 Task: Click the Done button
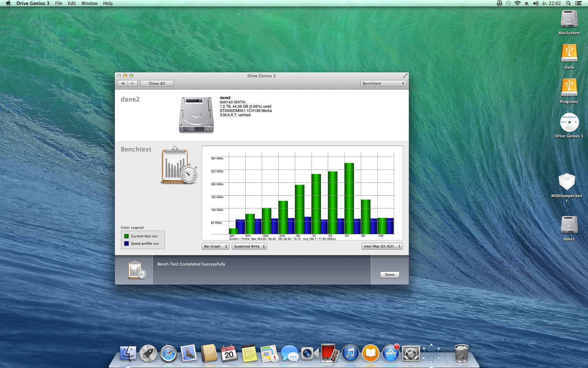(x=390, y=275)
